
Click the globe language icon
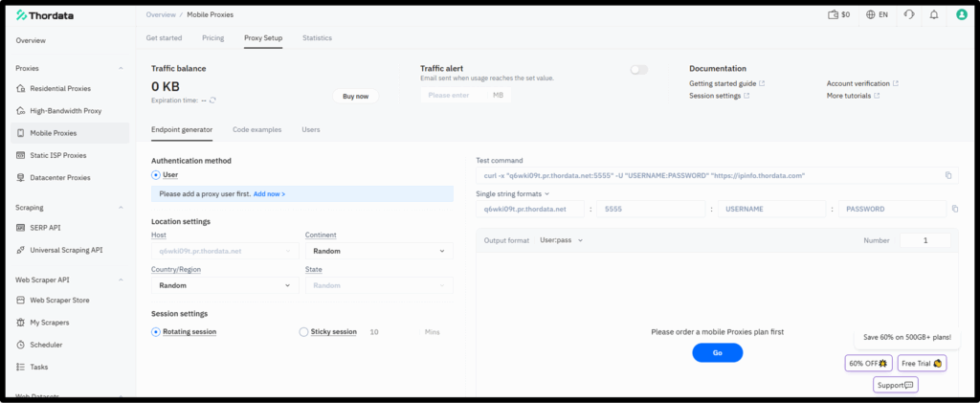[871, 14]
